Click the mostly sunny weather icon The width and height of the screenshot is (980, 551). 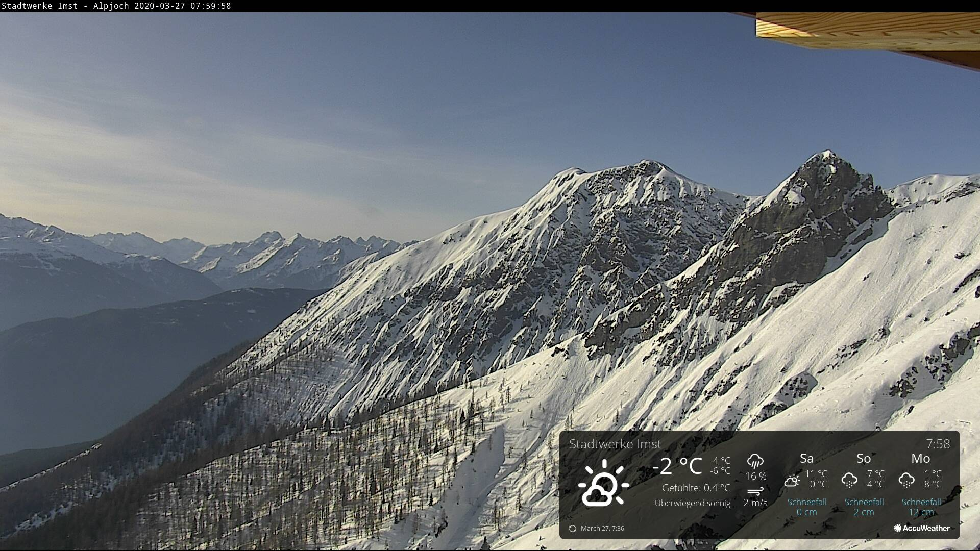(603, 483)
